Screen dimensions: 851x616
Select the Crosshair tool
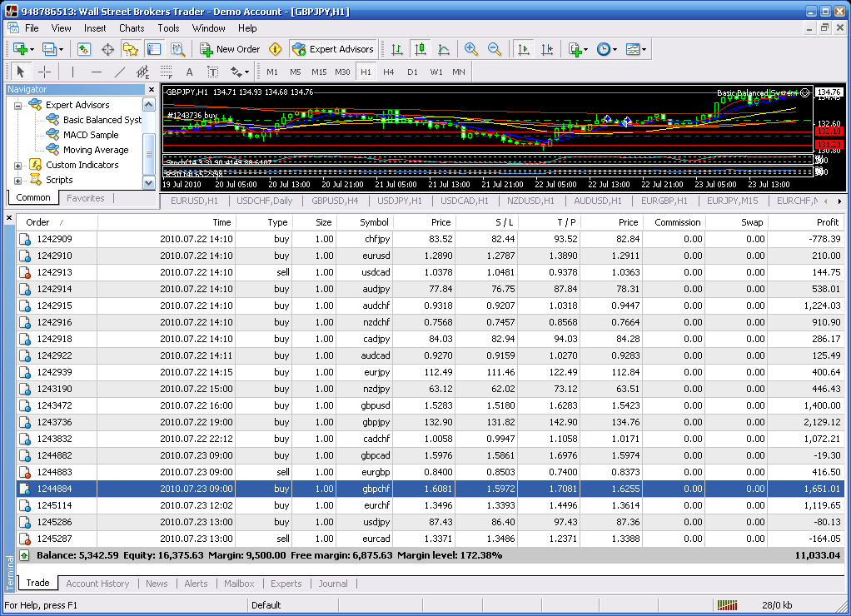click(45, 72)
